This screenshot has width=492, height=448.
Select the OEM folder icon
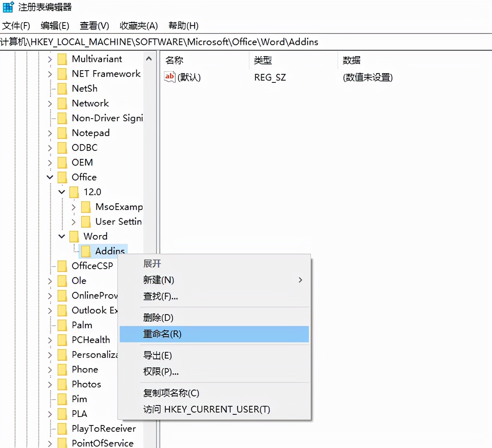point(62,163)
